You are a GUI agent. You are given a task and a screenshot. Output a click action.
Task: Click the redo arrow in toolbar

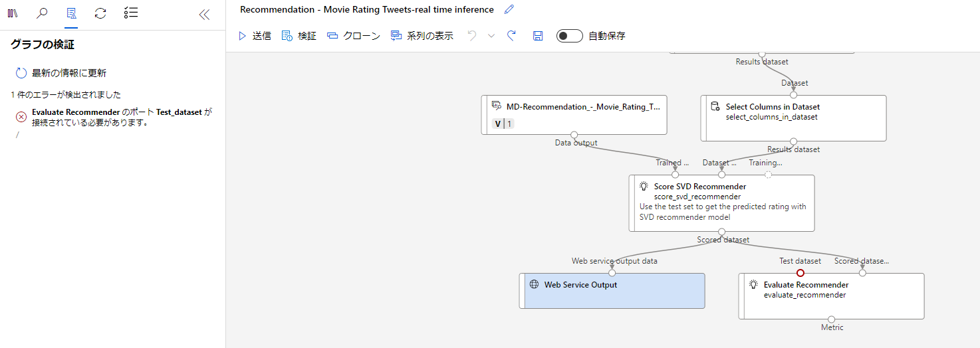click(x=511, y=36)
